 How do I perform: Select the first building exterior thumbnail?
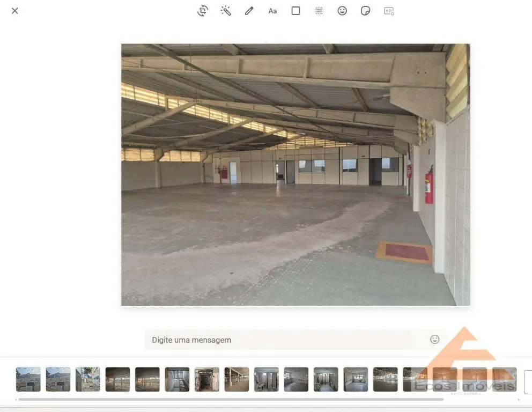click(28, 379)
